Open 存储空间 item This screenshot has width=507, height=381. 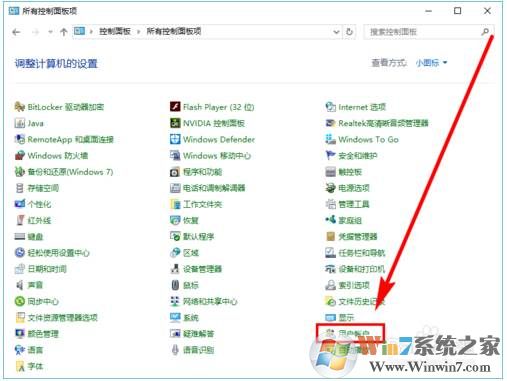(x=37, y=188)
